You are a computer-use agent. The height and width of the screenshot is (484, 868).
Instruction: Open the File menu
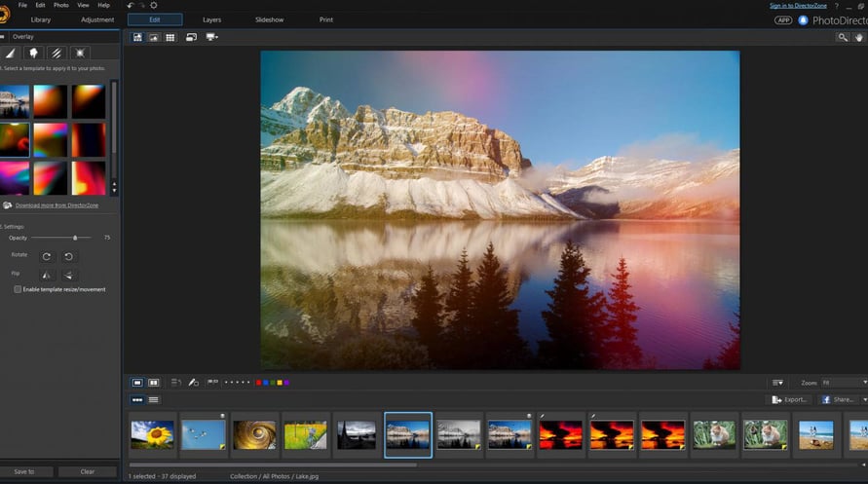click(22, 5)
